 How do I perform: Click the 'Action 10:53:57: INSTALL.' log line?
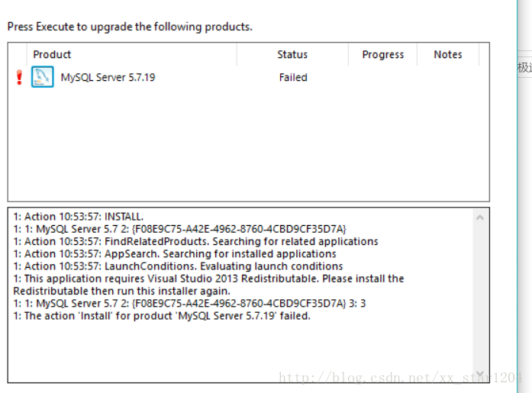coord(79,217)
